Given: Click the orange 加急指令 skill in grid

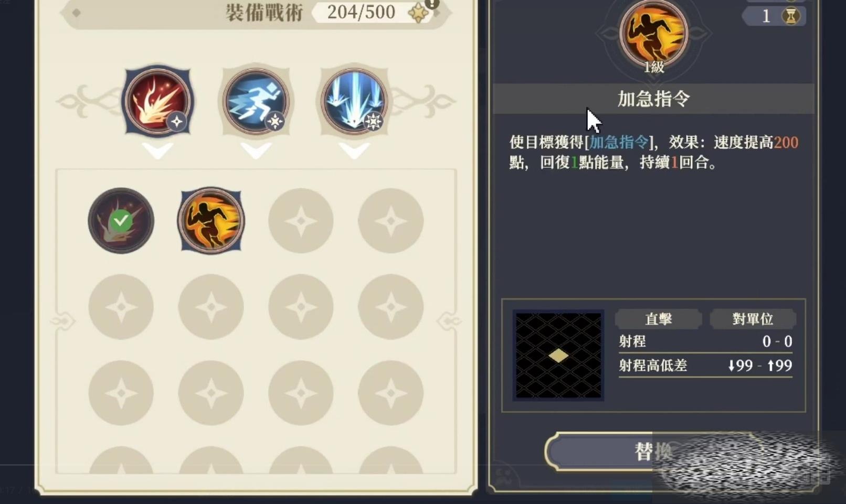Looking at the screenshot, I should [x=211, y=221].
